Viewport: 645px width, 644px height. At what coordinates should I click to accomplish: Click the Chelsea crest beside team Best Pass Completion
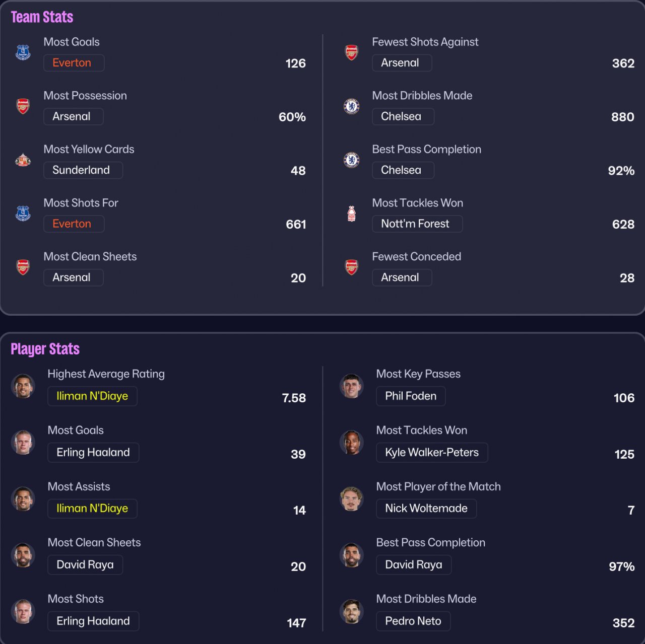coord(352,160)
